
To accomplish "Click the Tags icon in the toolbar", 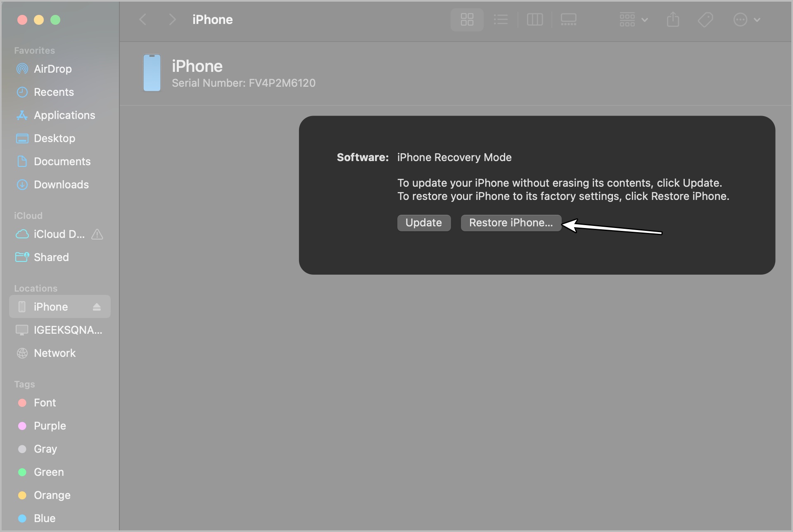I will pyautogui.click(x=705, y=19).
